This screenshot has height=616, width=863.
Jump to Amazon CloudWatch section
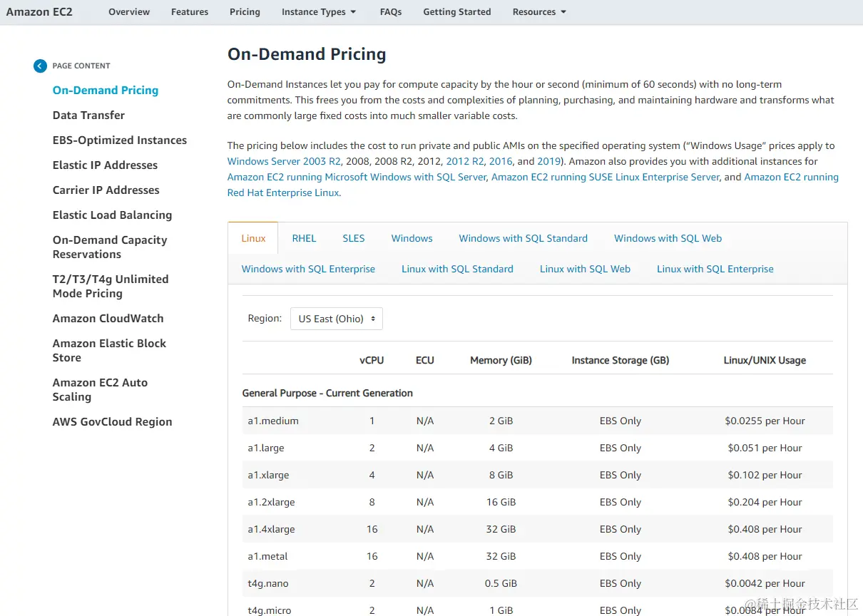click(108, 319)
